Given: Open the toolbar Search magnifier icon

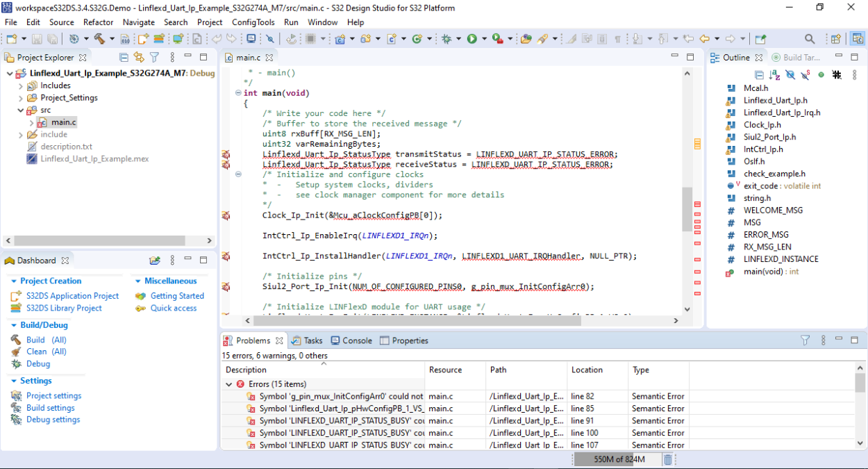Looking at the screenshot, I should coord(810,39).
